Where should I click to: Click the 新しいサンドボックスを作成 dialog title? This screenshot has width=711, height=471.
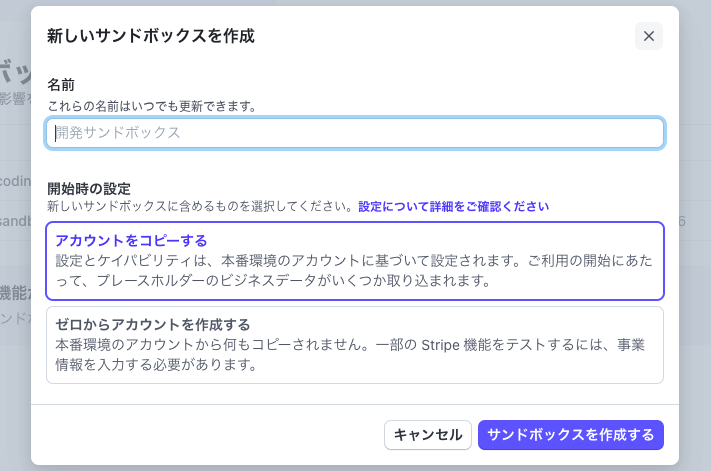coord(151,36)
